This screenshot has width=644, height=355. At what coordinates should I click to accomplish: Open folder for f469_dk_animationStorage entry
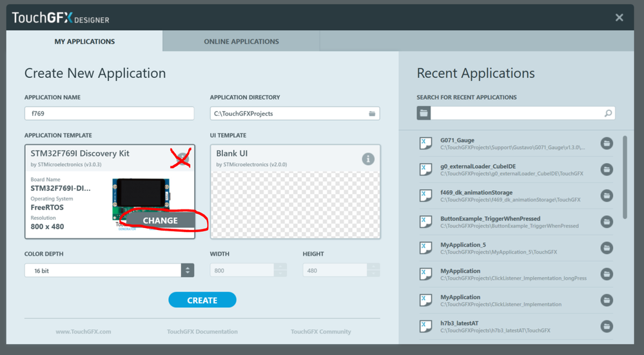point(607,195)
